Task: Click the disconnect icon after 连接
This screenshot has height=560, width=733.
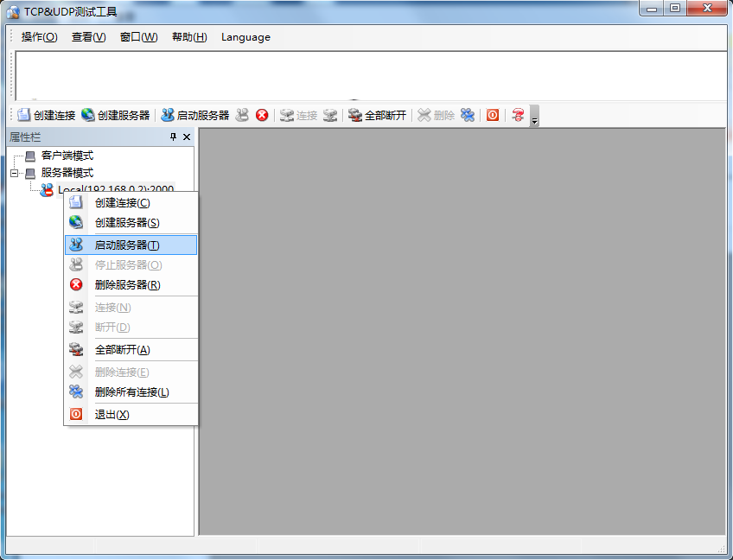Action: (330, 115)
